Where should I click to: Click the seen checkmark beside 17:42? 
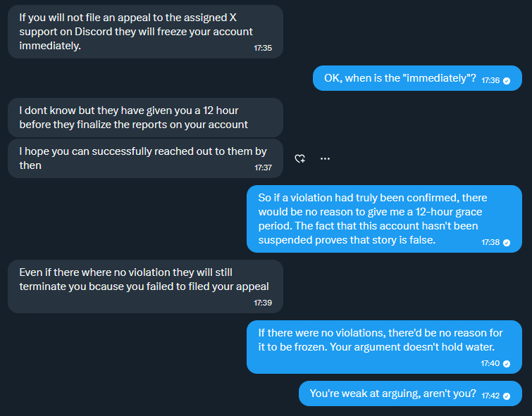[x=507, y=396]
